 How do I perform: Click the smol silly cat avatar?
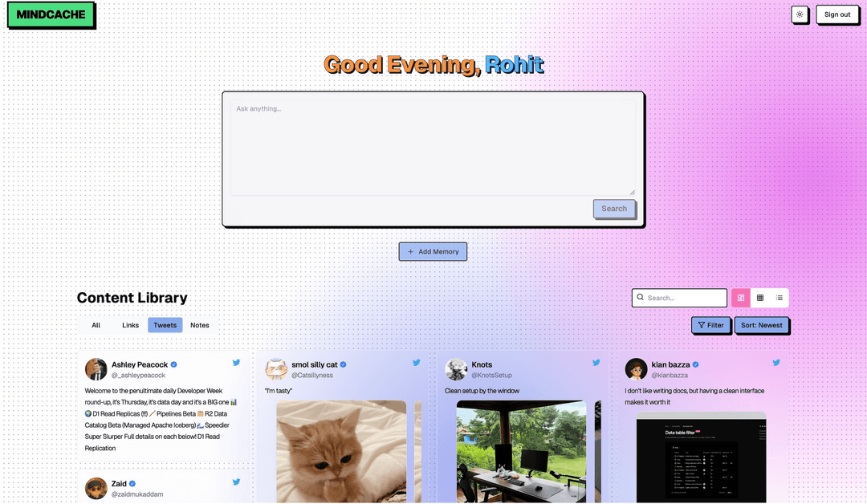coord(276,369)
